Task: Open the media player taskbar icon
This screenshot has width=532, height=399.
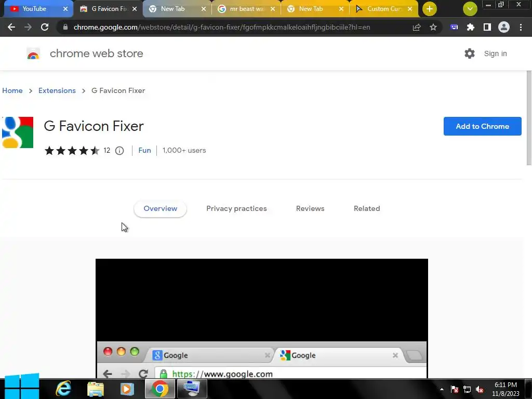Action: [x=127, y=389]
